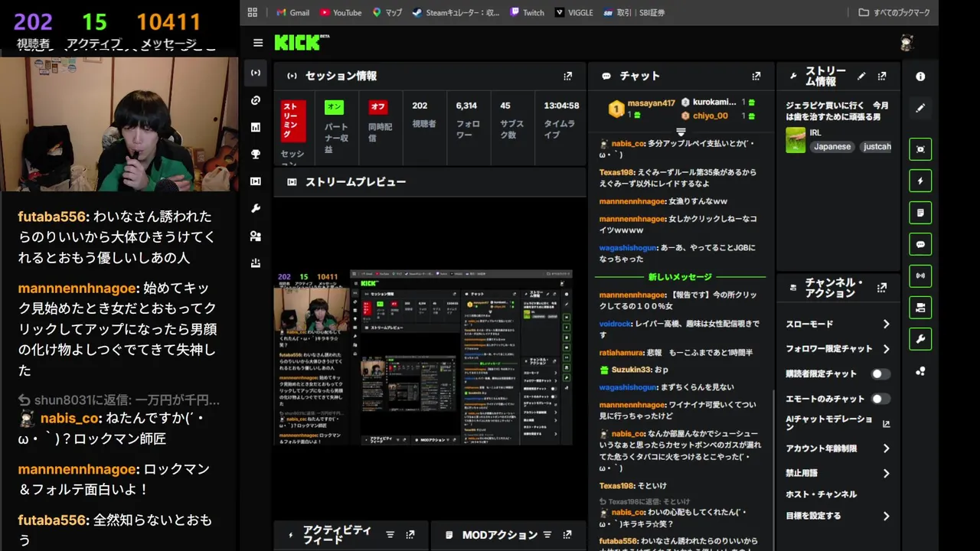
Task: Pop out the チャンネル・アクション panel
Action: tap(882, 288)
